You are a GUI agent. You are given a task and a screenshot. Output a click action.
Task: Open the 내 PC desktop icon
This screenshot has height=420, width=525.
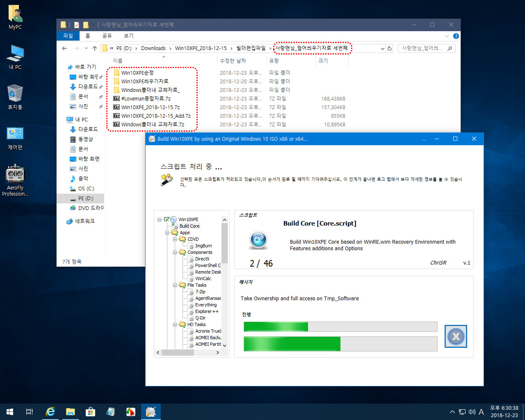coord(15,57)
